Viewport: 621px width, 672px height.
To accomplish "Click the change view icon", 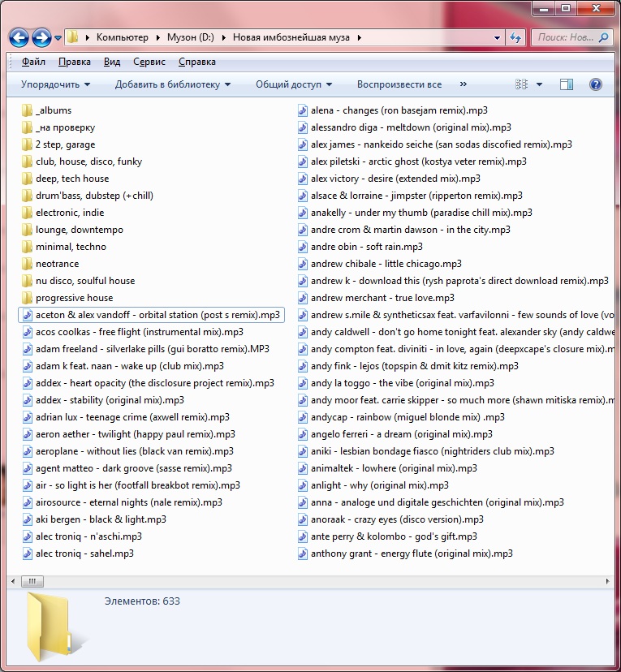I will pos(521,84).
